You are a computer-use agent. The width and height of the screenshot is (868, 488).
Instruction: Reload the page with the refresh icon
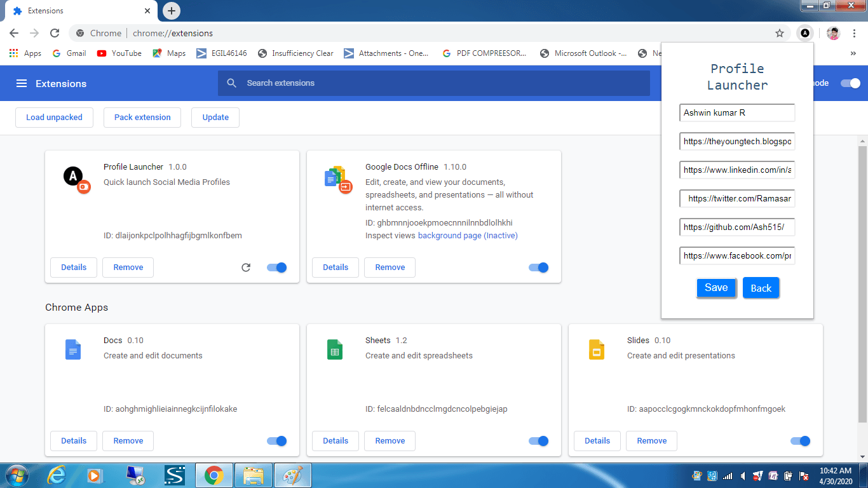tap(55, 33)
